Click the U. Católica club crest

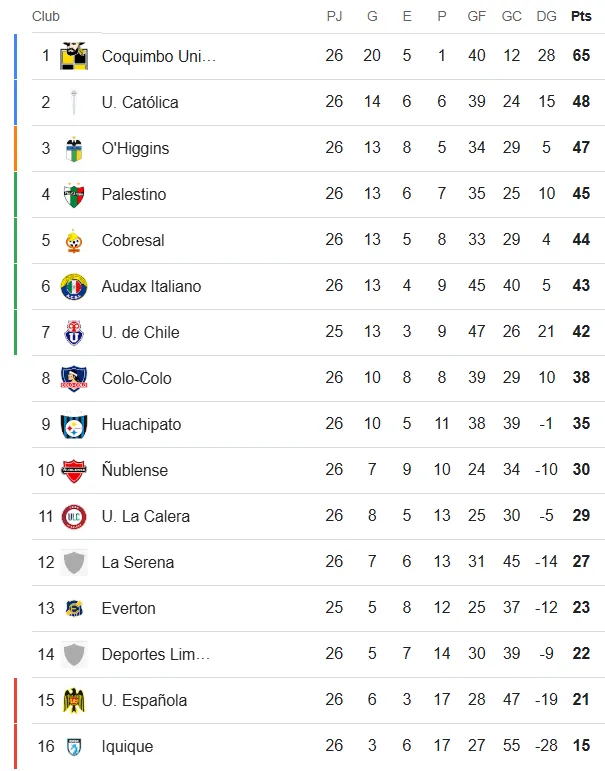74,102
